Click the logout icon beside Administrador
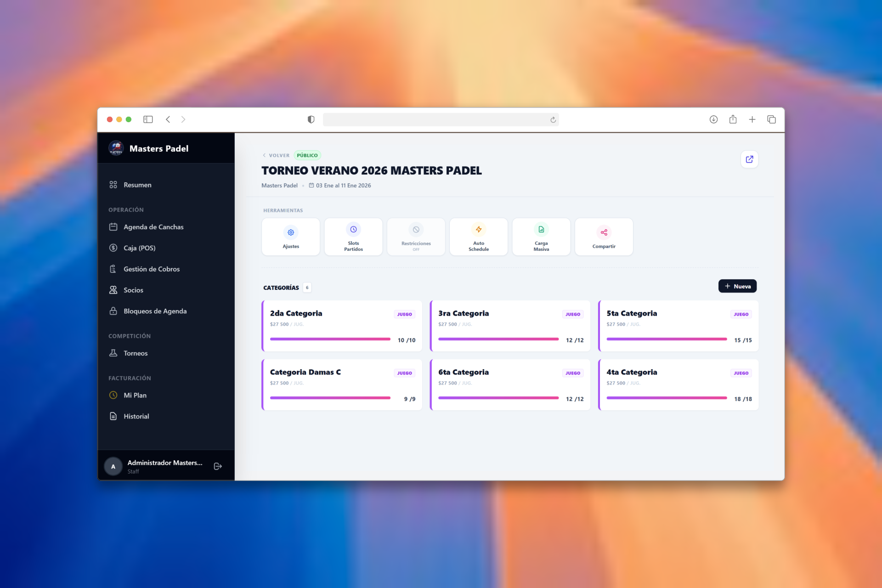The width and height of the screenshot is (882, 588). [218, 466]
